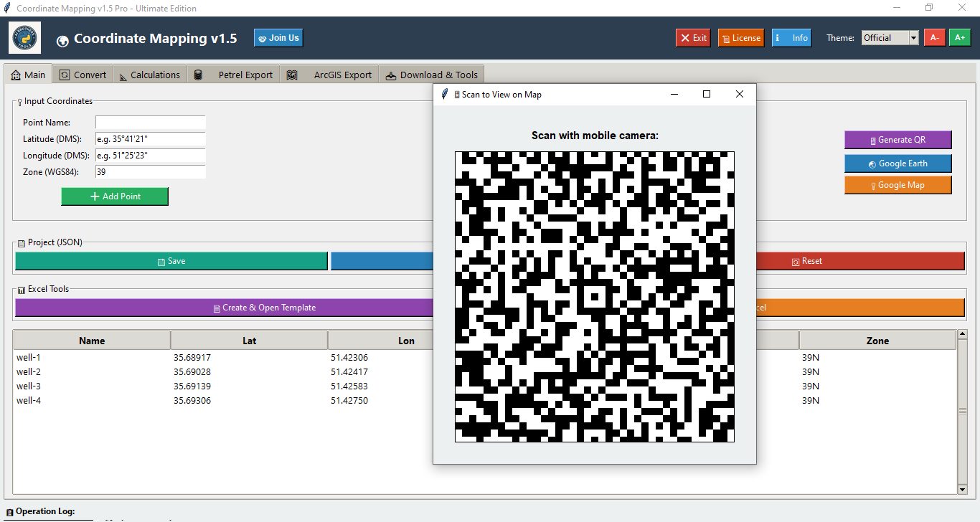This screenshot has height=522, width=980.
Task: Click the main window feather title icon
Action: click(x=6, y=8)
